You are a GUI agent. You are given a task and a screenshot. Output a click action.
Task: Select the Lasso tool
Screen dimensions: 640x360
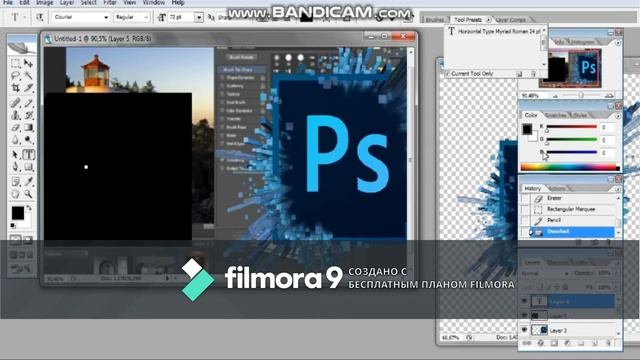[16, 76]
